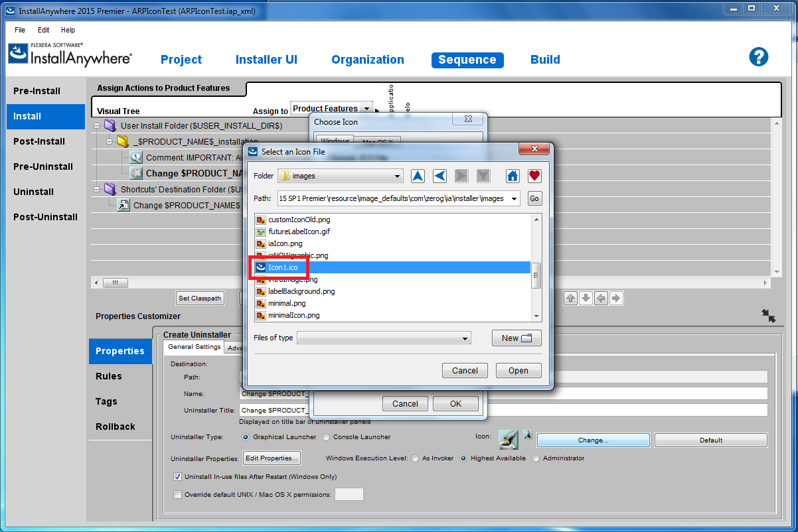The width and height of the screenshot is (798, 532).
Task: Open the Rules customizer section
Action: (120, 376)
